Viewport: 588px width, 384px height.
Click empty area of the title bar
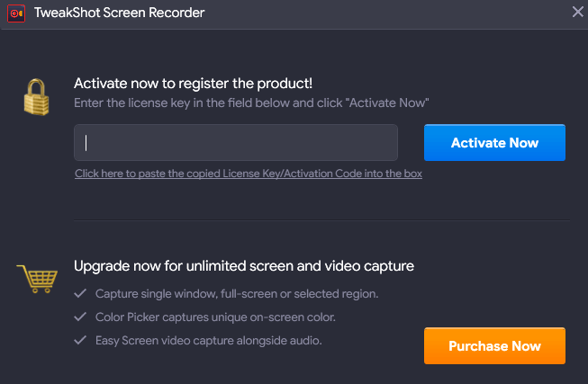coord(387,13)
